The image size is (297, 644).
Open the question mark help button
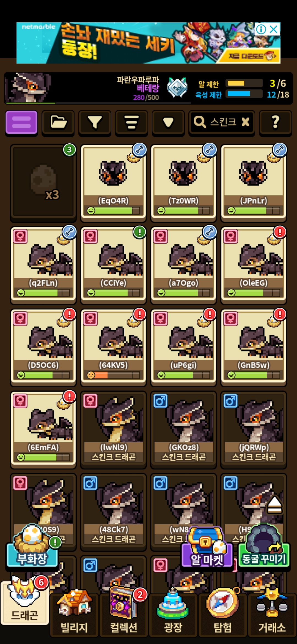pos(276,123)
